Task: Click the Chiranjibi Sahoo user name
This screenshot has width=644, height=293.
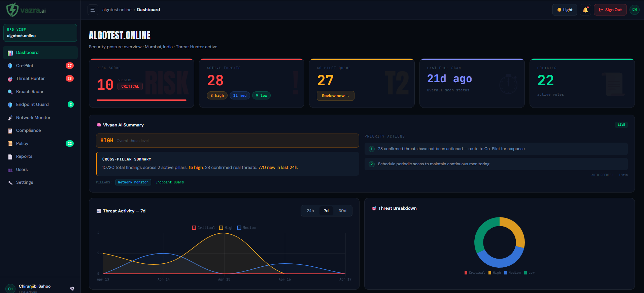Action: click(35, 286)
